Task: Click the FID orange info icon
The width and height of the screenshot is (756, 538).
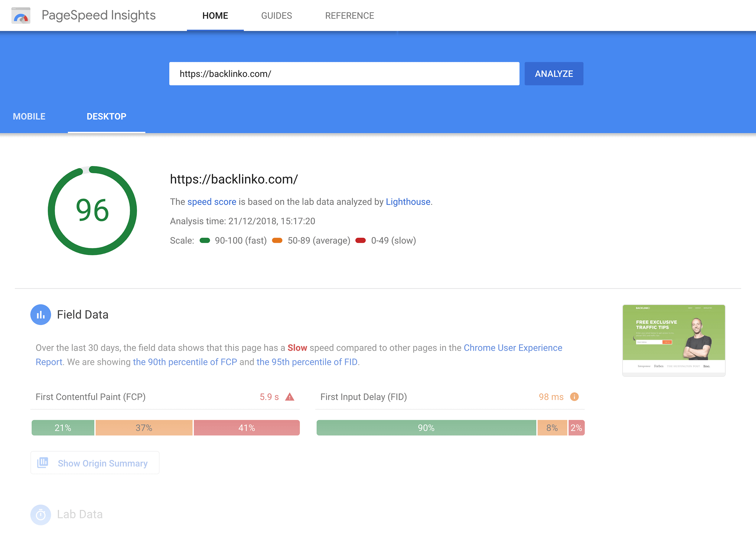Action: (x=574, y=396)
